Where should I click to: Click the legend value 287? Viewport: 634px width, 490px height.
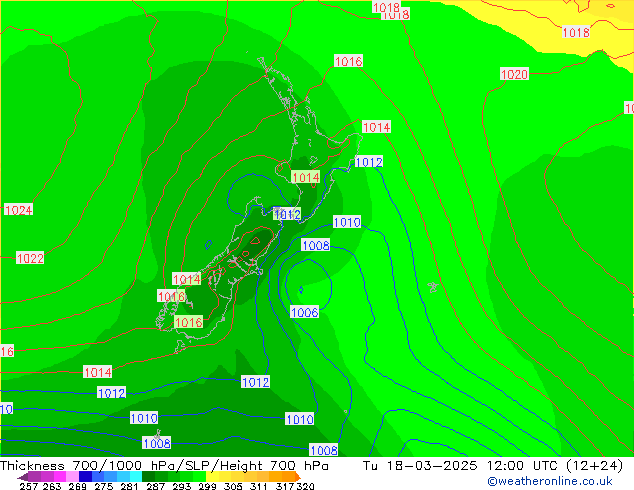click(155, 486)
